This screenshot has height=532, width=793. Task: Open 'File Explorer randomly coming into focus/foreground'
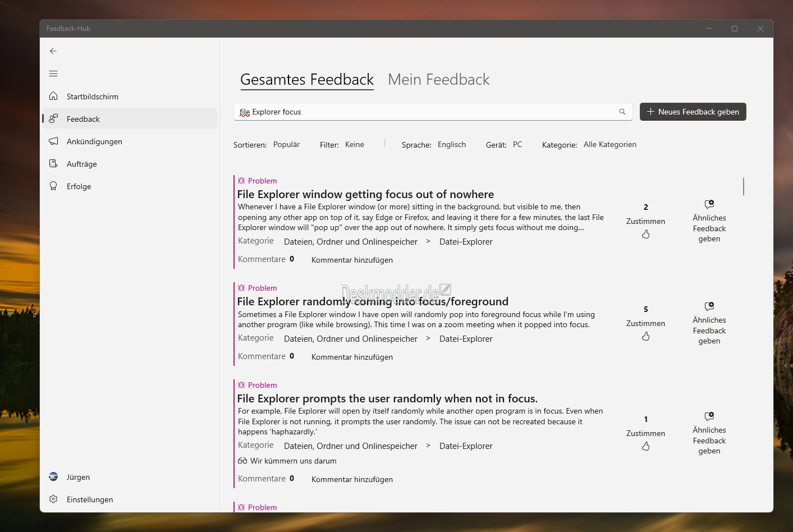click(373, 301)
